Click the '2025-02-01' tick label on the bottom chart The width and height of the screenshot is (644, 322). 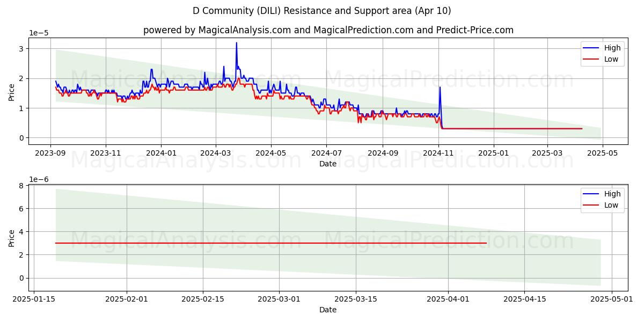point(127,299)
